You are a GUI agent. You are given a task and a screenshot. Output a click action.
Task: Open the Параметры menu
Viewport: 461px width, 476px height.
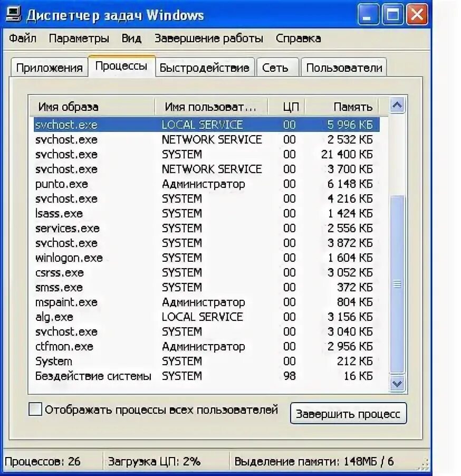click(x=79, y=38)
